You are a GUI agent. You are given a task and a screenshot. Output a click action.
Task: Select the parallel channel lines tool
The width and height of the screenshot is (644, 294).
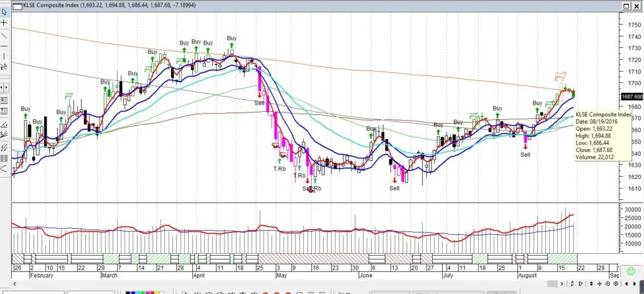4,148
